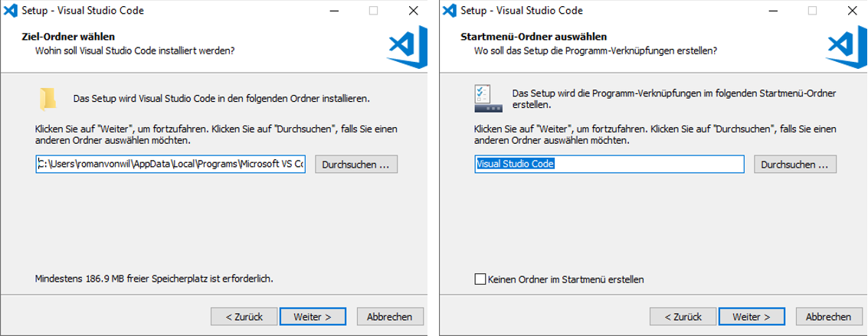The width and height of the screenshot is (868, 336).
Task: Go back with '< Zurück' in Ziel-Ordner window
Action: point(244,317)
